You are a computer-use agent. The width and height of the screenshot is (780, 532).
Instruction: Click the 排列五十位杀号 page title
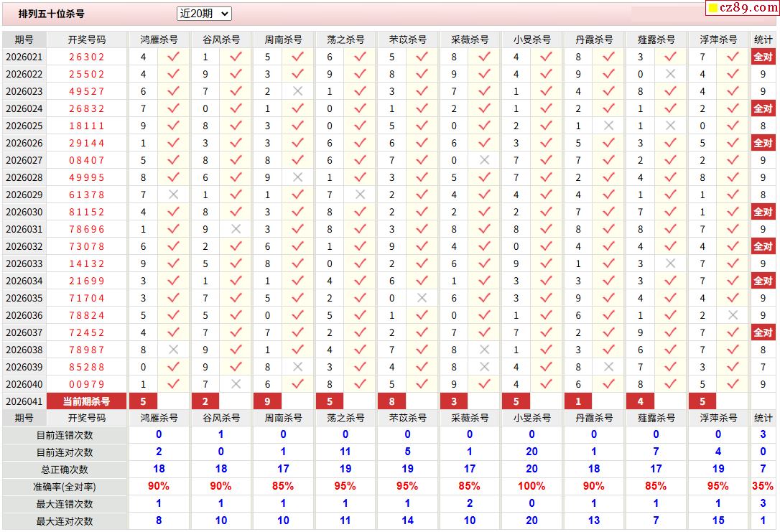51,14
